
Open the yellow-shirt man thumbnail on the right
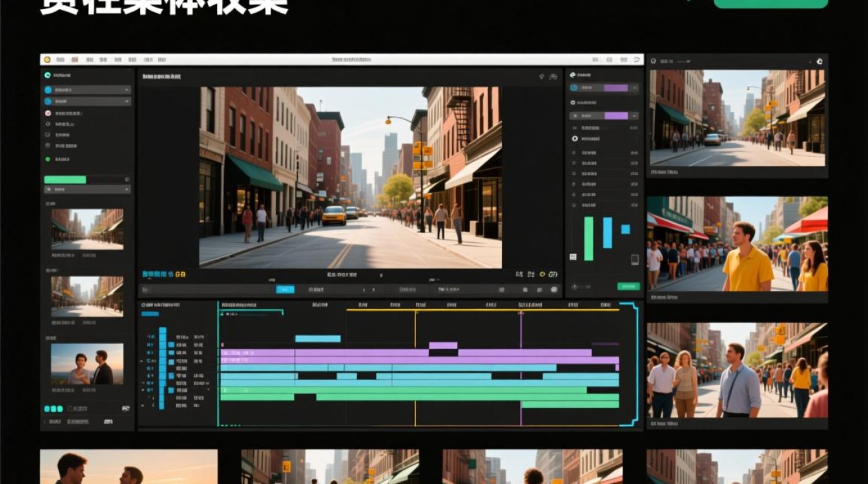[737, 244]
